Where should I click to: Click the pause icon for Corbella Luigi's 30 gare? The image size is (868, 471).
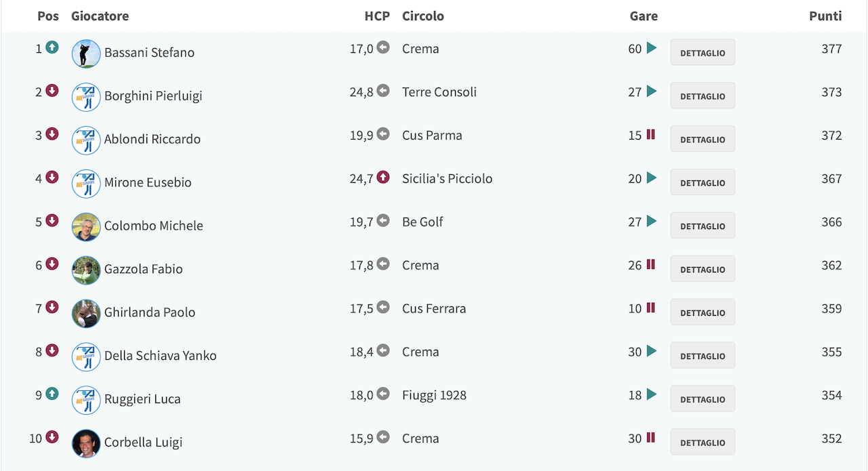pyautogui.click(x=651, y=438)
